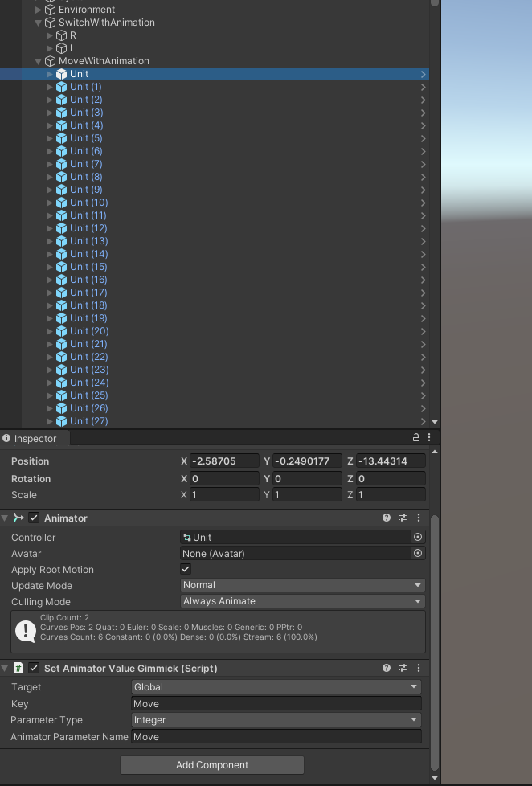Click the Rotation label
The image size is (532, 786).
(x=31, y=479)
